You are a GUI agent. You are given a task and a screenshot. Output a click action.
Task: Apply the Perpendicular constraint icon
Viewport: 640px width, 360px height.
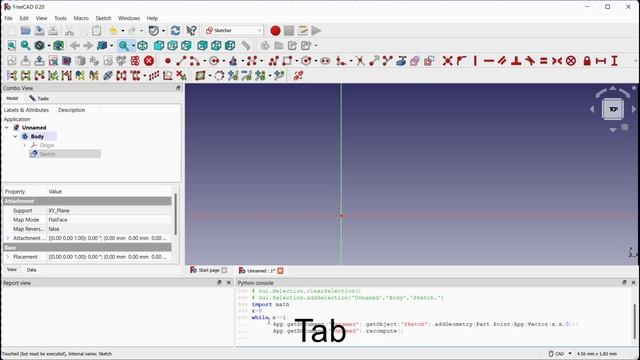coord(516,61)
